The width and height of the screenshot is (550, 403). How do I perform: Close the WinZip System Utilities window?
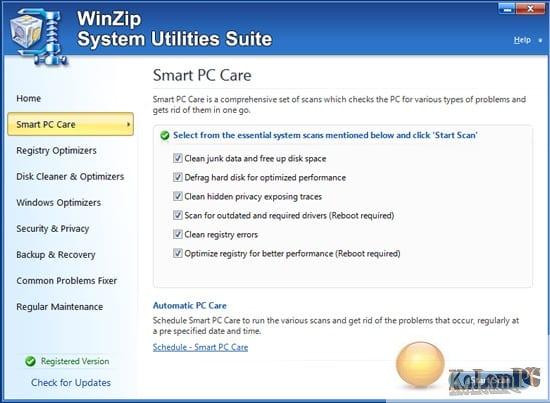[x=530, y=9]
